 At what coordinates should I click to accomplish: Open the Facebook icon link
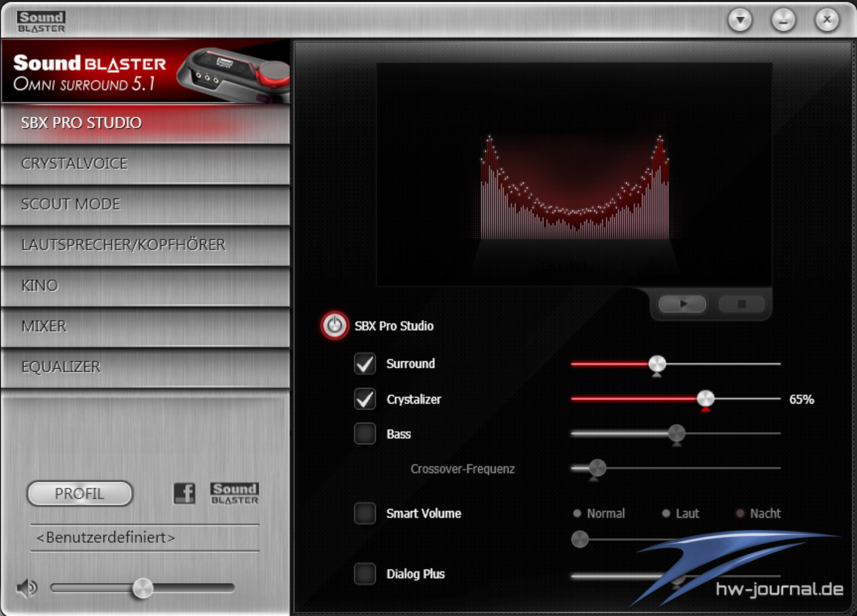(x=185, y=493)
